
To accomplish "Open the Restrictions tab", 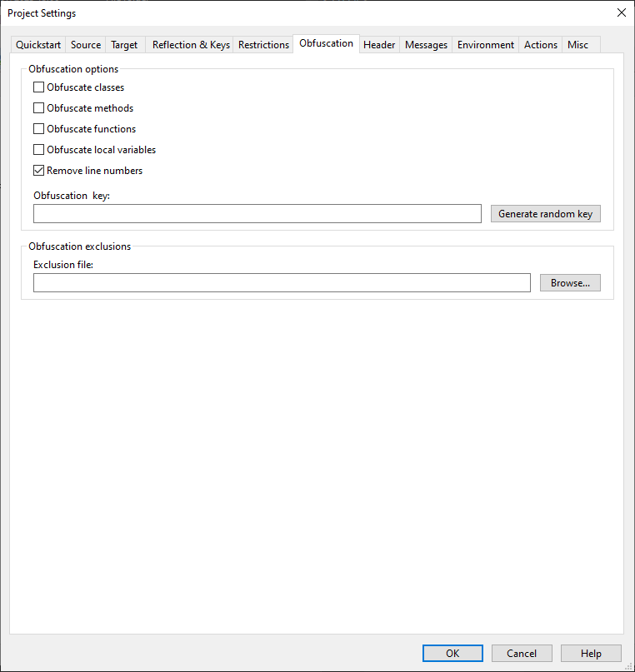I will 263,45.
